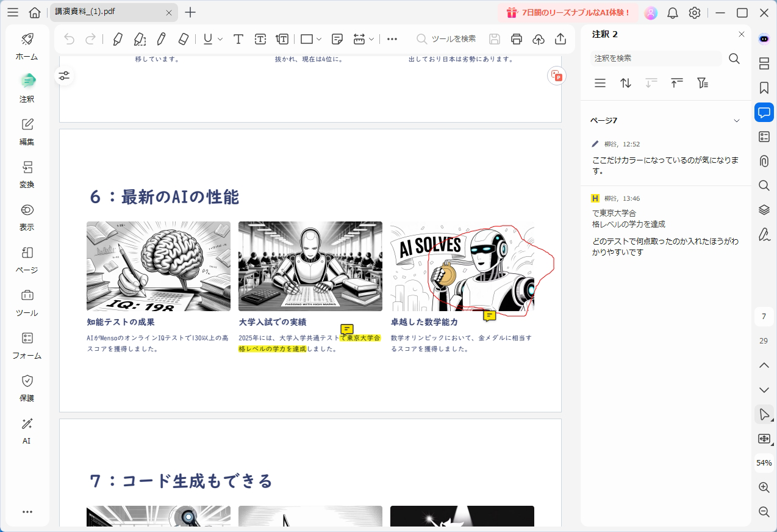Select the Pencil annotation tool
Viewport: 777px width, 532px height.
click(x=161, y=38)
